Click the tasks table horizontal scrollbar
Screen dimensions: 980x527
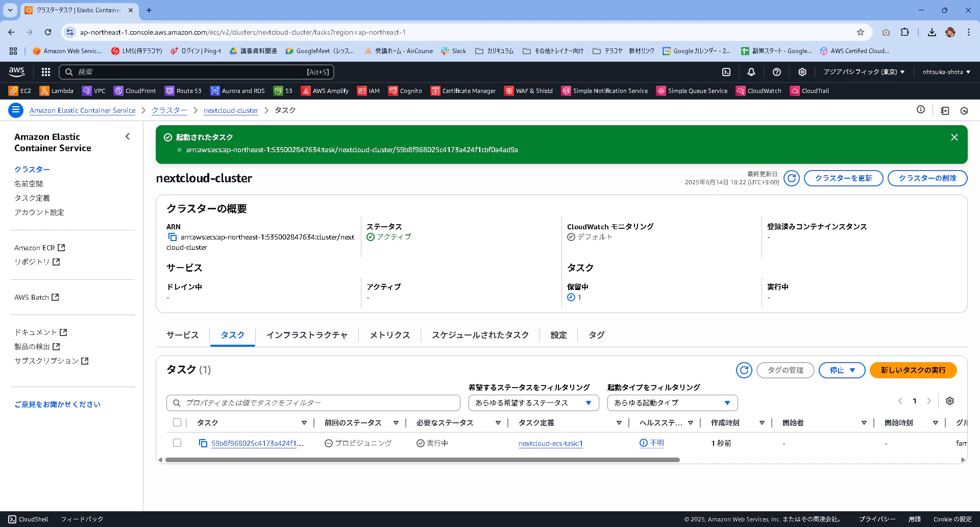(423, 460)
